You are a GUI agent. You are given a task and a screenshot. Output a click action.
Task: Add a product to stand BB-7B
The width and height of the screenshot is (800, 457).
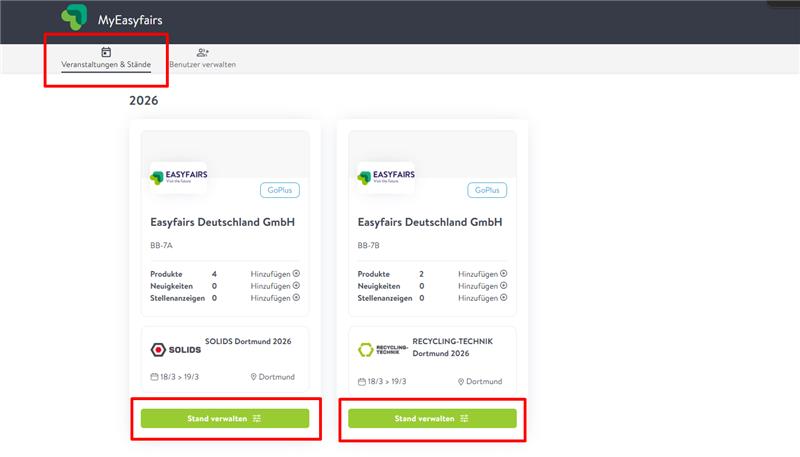pos(482,273)
